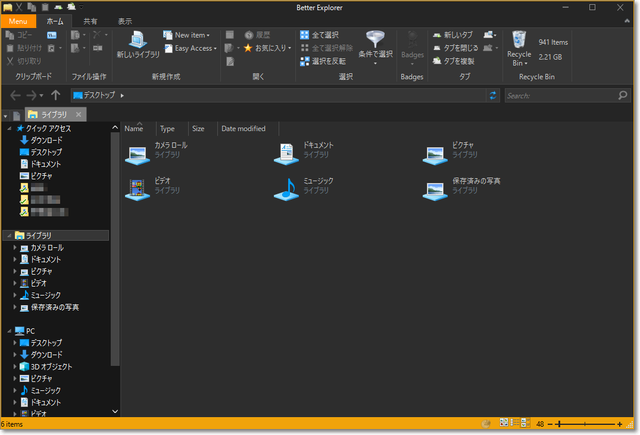
Task: Open the New item dropdown
Action: pyautogui.click(x=188, y=35)
